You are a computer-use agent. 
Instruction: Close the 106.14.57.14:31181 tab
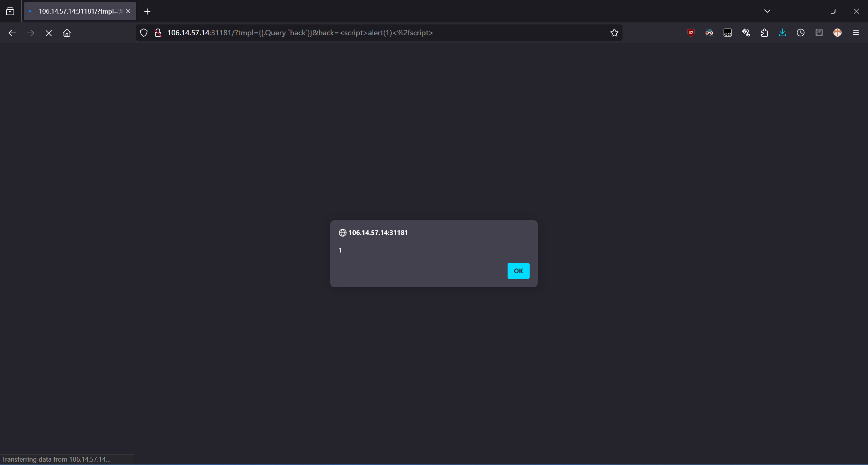click(128, 11)
